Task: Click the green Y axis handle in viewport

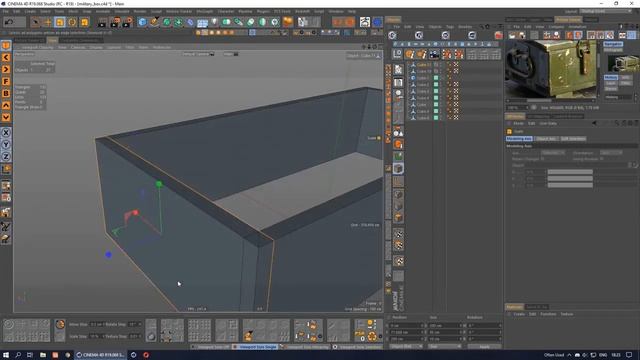Action: [x=159, y=184]
